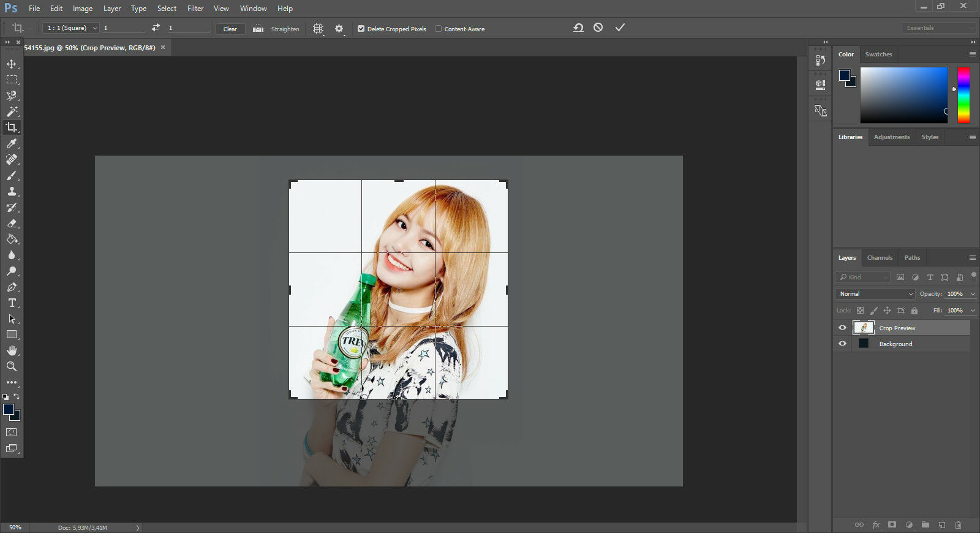Screen dimensions: 980x533
Task: Open the Fill slider dropdown
Action: pyautogui.click(x=973, y=311)
